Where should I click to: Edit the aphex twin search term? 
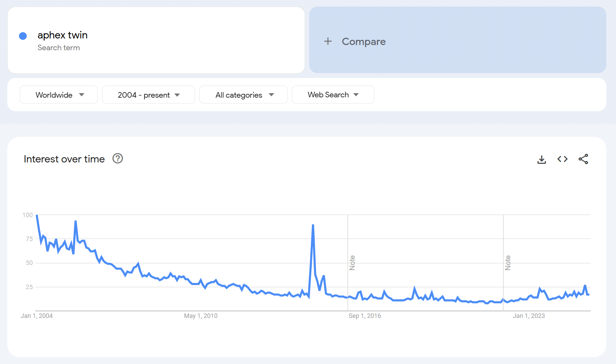(62, 35)
